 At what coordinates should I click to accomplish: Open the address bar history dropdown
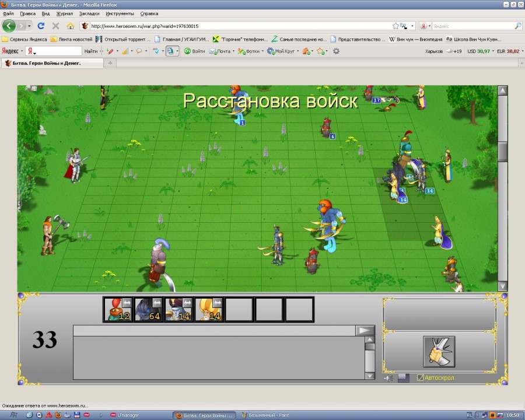tap(412, 26)
